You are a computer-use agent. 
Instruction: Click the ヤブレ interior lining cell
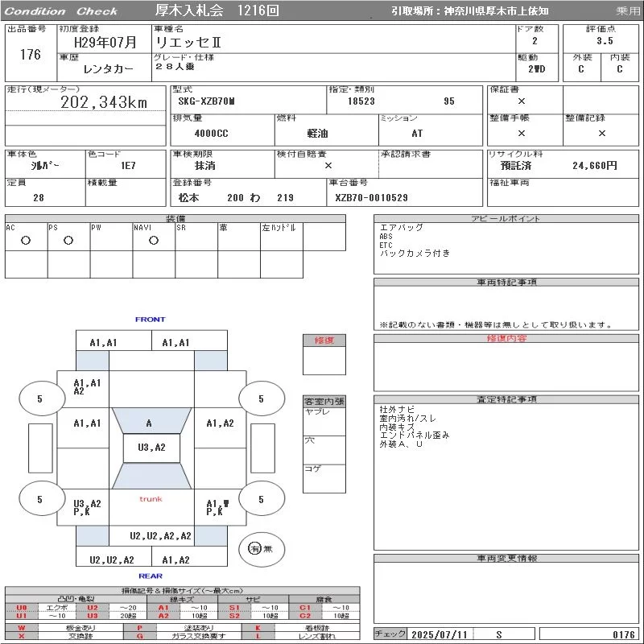pos(324,421)
